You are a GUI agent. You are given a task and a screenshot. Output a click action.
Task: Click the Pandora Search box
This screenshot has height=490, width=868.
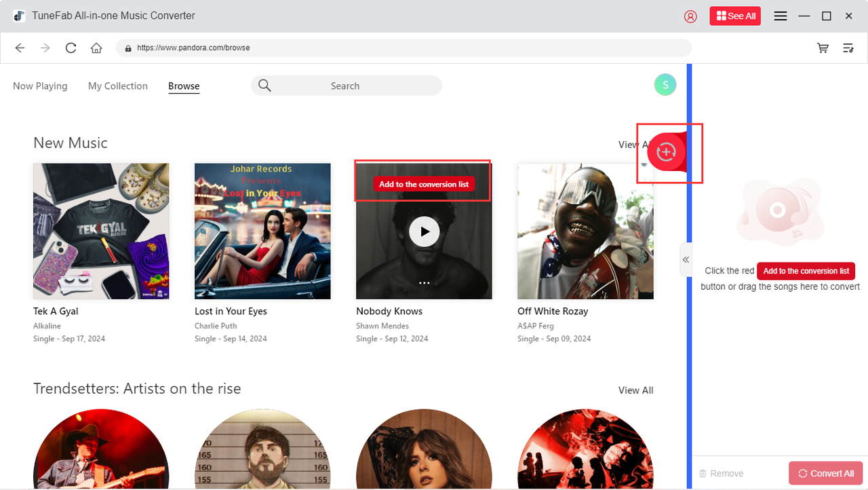pyautogui.click(x=347, y=86)
